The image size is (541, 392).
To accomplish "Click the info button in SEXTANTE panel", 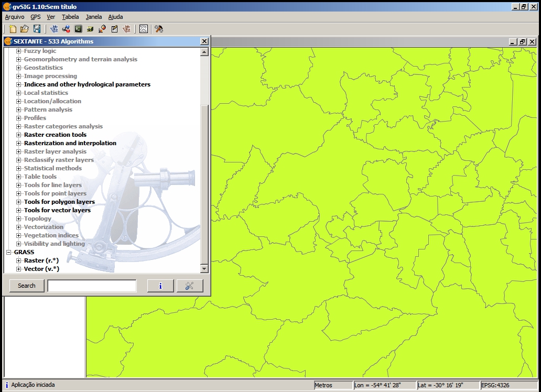I will pos(160,286).
